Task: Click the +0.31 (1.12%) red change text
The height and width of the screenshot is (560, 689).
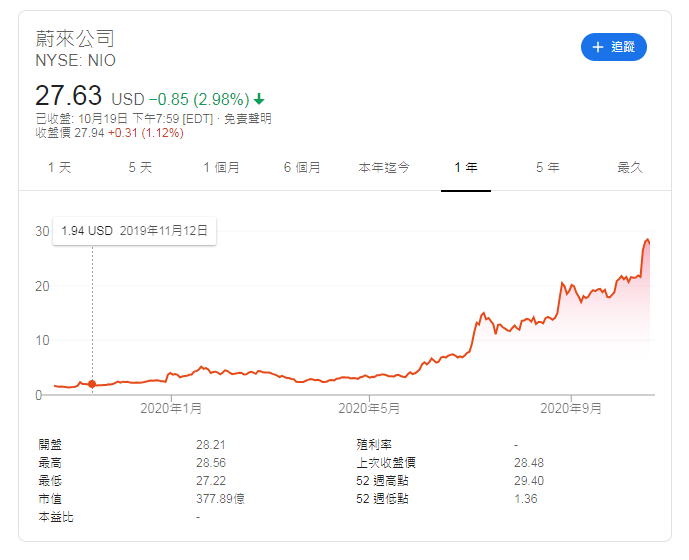Action: 146,133
